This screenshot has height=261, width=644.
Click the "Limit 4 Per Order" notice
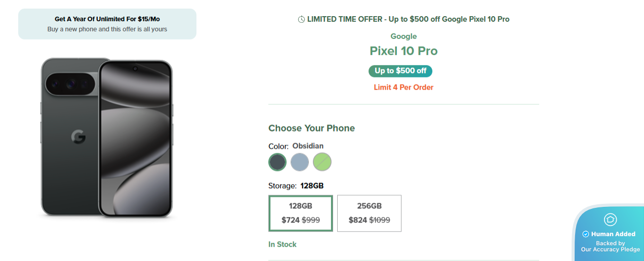(x=404, y=87)
